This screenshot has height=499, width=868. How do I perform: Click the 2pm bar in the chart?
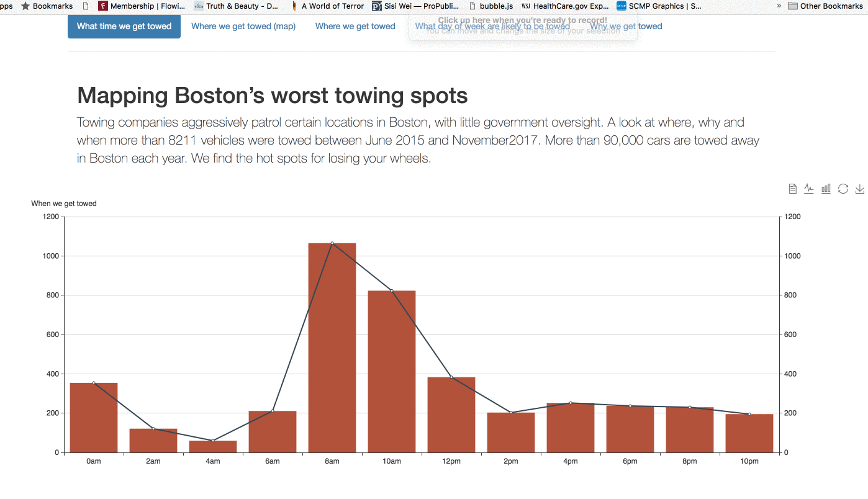pos(511,433)
